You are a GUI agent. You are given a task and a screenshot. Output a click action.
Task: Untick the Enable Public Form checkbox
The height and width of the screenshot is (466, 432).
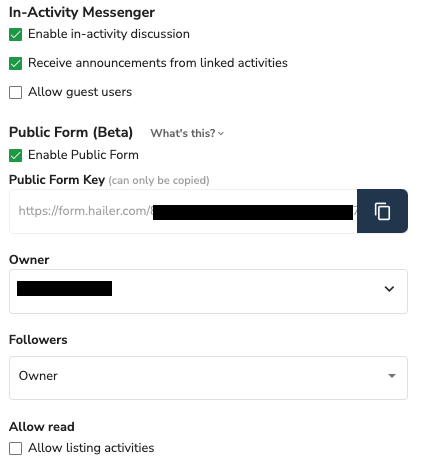pos(15,155)
